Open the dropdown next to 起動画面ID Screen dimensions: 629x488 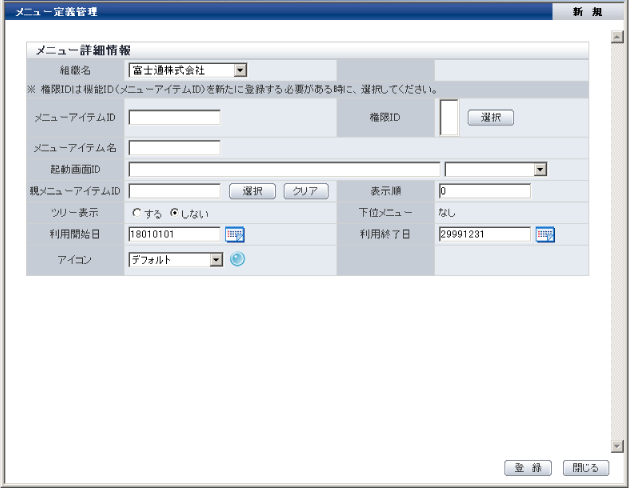[496, 170]
